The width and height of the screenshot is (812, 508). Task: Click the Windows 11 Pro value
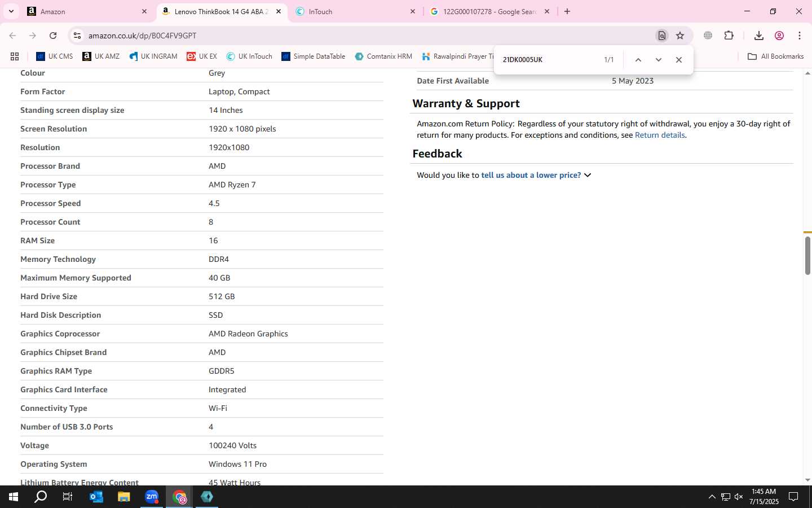[x=237, y=464]
